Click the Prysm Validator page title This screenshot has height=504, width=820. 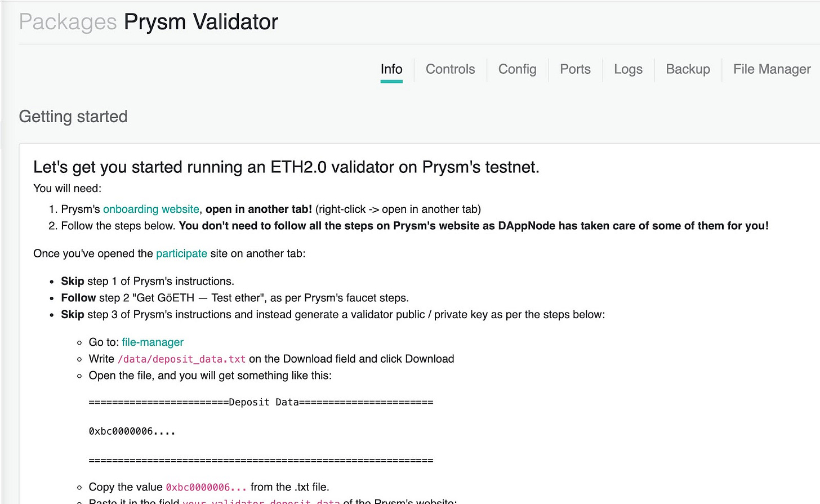(x=201, y=22)
